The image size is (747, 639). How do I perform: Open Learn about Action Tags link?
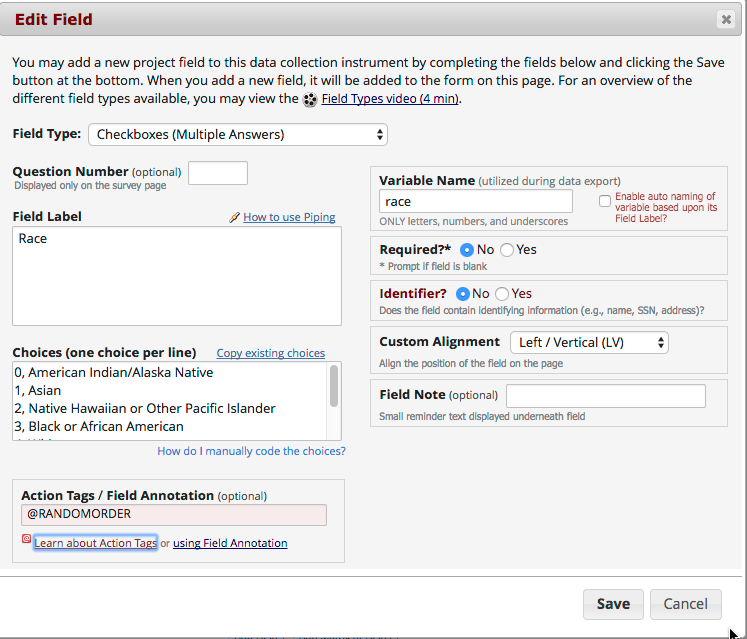pyautogui.click(x=95, y=543)
